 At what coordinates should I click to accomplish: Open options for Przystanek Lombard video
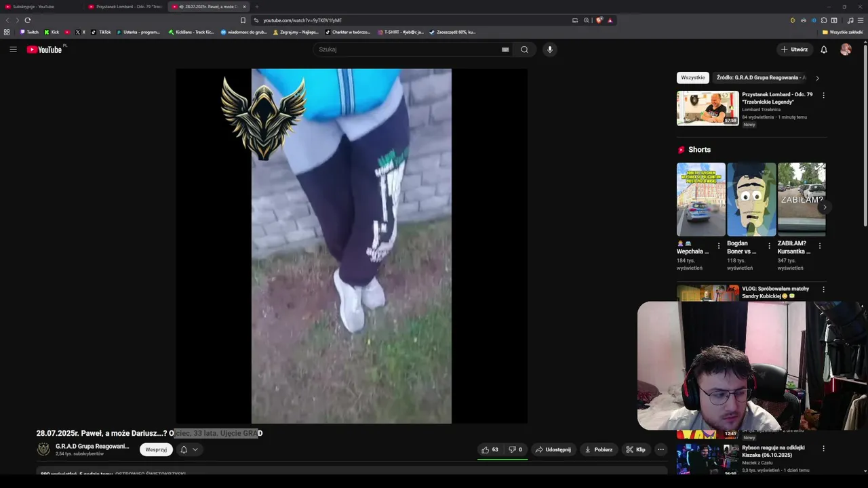click(824, 96)
